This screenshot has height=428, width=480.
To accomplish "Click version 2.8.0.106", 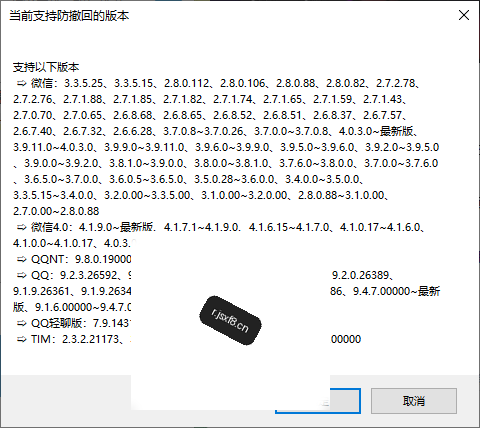I will tap(242, 83).
